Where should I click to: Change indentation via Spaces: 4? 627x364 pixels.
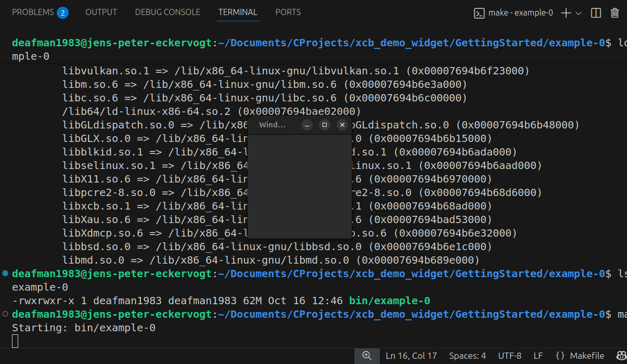coord(467,356)
